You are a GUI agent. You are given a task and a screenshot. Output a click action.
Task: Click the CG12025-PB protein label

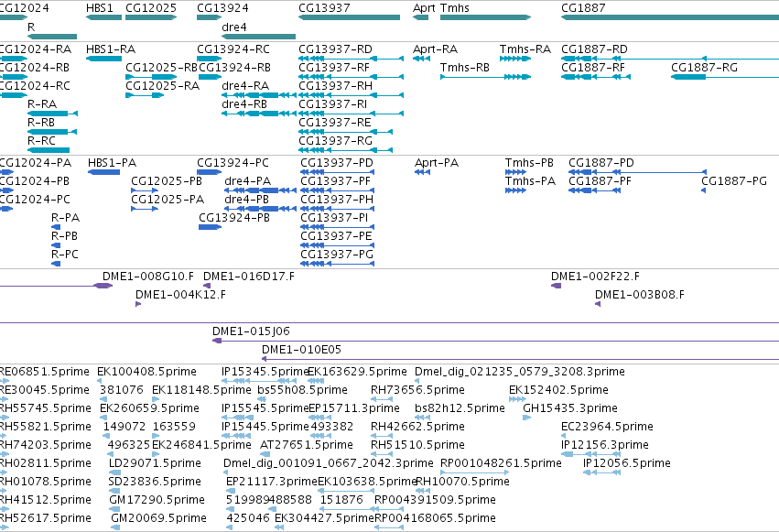[x=167, y=181]
